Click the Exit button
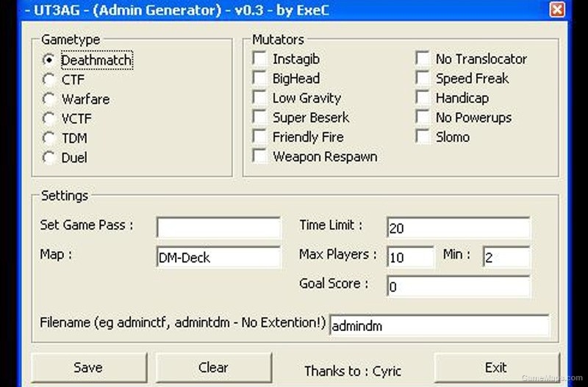Viewport: 588px width, 387px height. coord(497,367)
